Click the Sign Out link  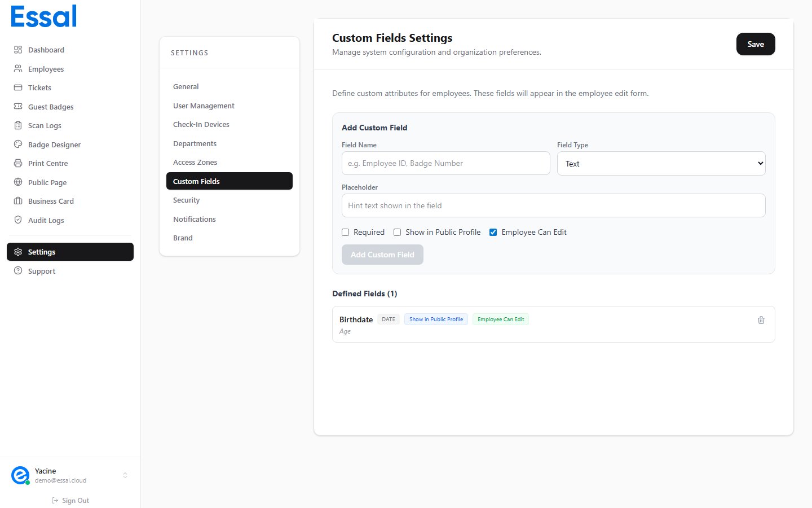pyautogui.click(x=70, y=501)
